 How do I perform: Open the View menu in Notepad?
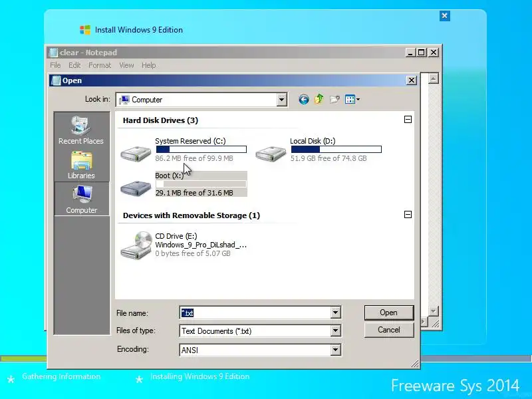coord(126,65)
